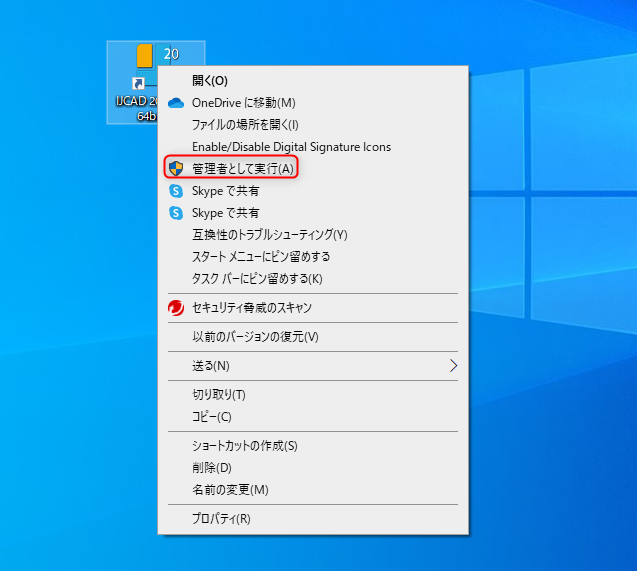637x571 pixels.
Task: Select コピー(C)
Action: (x=313, y=417)
